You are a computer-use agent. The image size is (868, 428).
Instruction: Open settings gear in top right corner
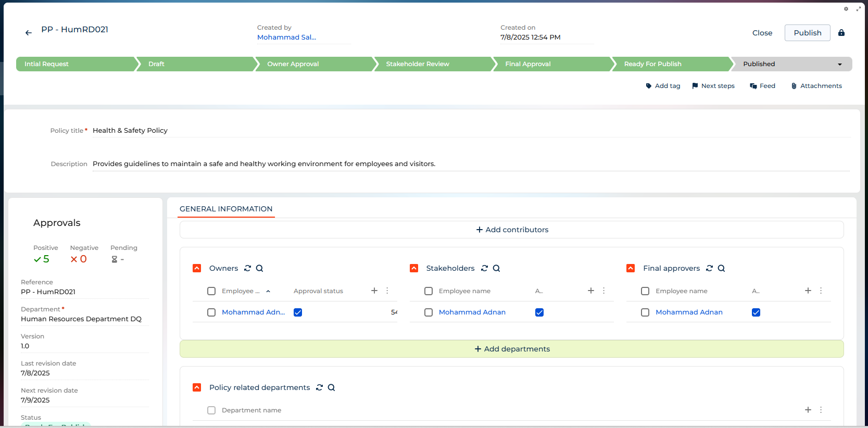(x=846, y=9)
